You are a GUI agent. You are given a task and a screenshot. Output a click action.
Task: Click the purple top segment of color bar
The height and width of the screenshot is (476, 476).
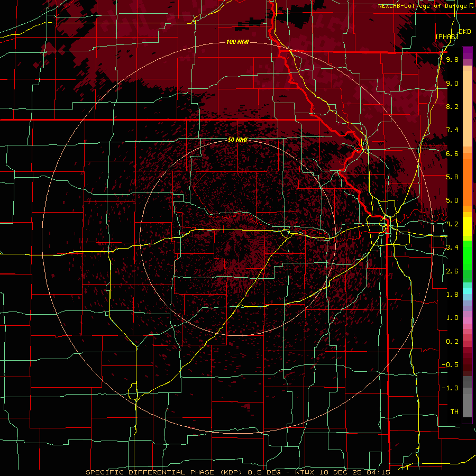[x=467, y=53]
